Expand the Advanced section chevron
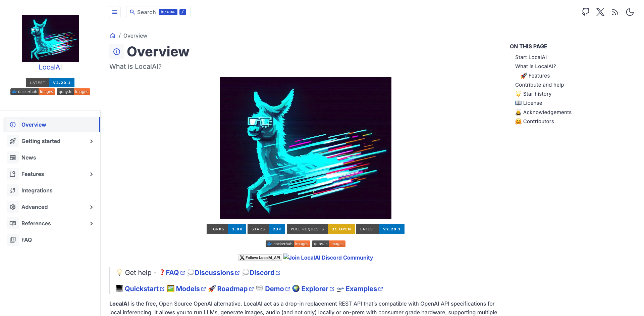The height and width of the screenshot is (316, 644). coord(91,207)
